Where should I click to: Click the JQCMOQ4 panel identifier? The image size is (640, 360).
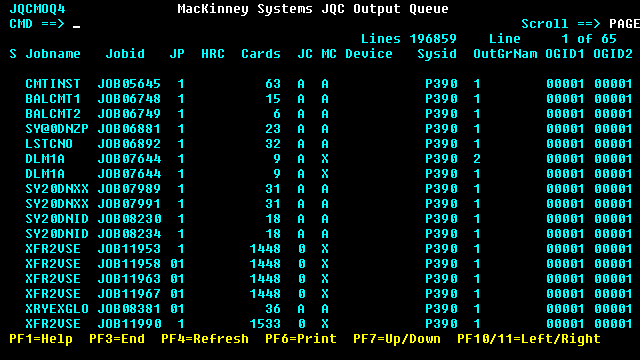[x=37, y=9]
